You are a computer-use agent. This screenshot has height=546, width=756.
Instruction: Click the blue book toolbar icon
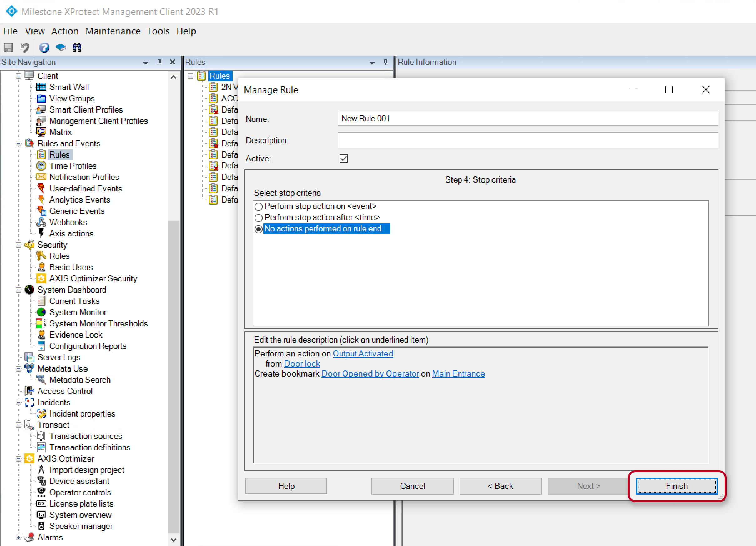point(60,48)
